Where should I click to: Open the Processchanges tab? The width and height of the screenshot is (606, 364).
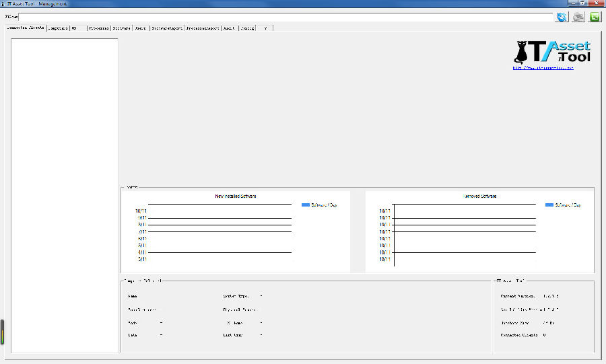203,28
